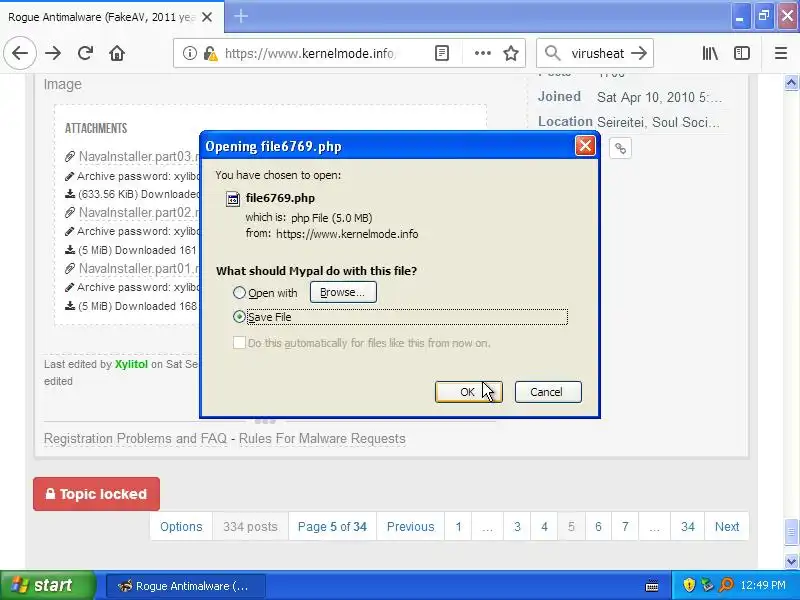Viewport: 800px width, 600px height.
Task: Click the security shield tray icon
Action: point(689,585)
